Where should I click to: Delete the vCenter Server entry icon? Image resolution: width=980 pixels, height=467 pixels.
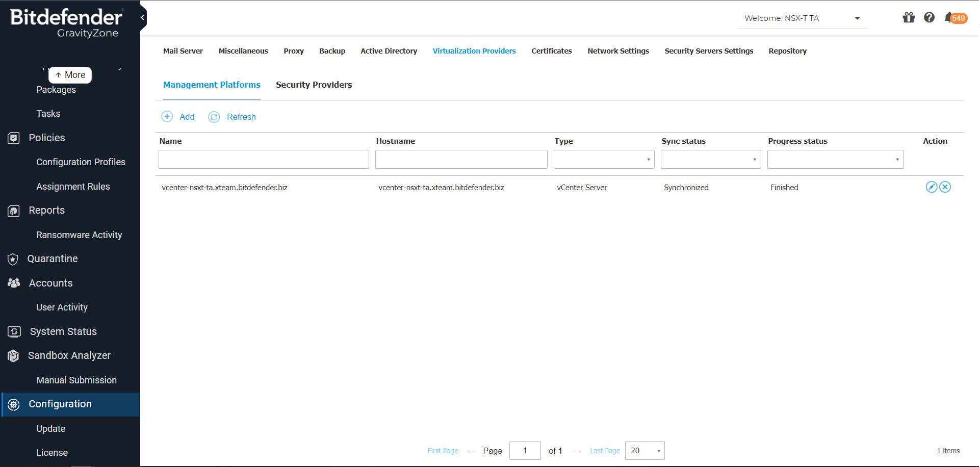tap(945, 187)
